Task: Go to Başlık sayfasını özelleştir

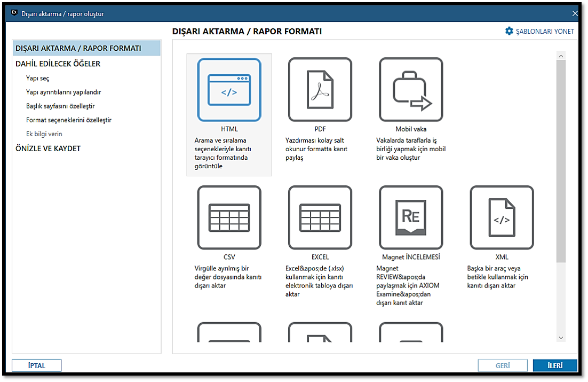Action: (60, 106)
